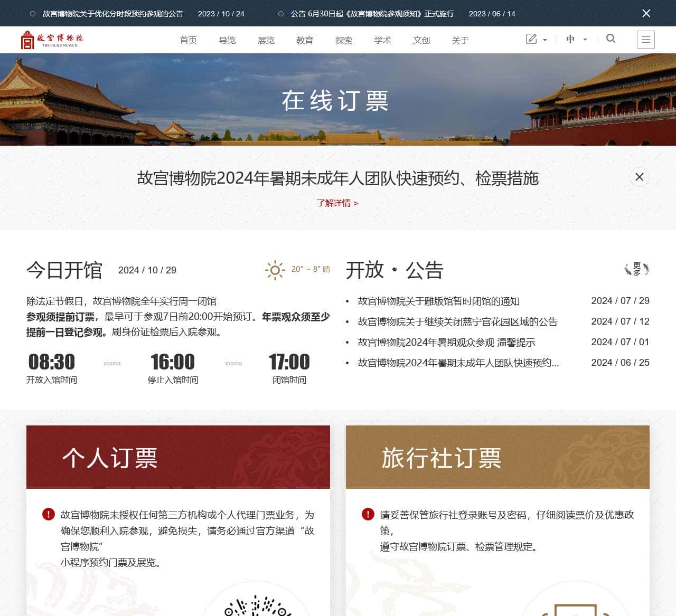Click the Palace Museum logo
Image resolution: width=676 pixels, height=616 pixels.
click(x=52, y=40)
